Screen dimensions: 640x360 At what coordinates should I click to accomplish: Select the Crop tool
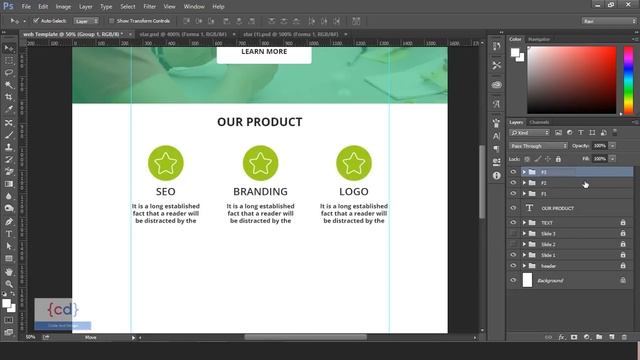9,97
